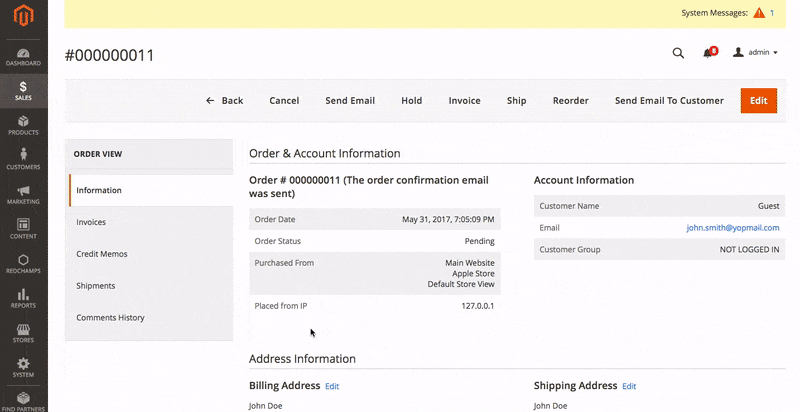Image resolution: width=800 pixels, height=412 pixels.
Task: Click the Address Information heading
Action: pos(302,358)
